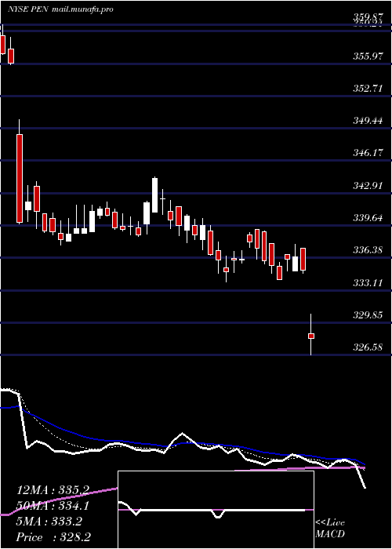
Task: Select the 346.17 price level label
Action: tap(368, 153)
